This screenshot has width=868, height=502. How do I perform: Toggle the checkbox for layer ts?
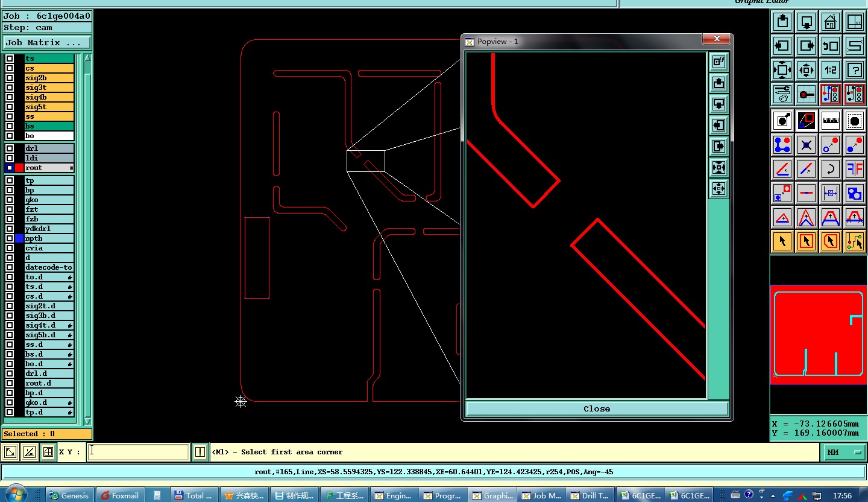tap(10, 59)
